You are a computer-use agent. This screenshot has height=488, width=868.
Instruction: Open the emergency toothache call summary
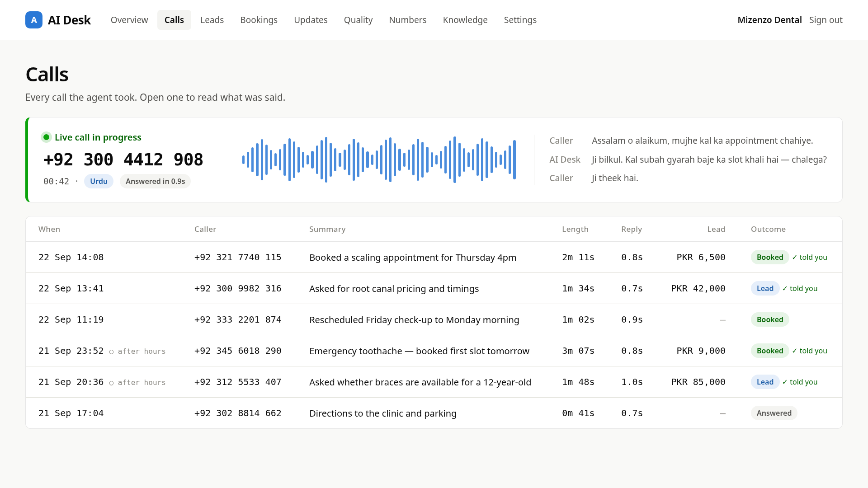coord(419,351)
